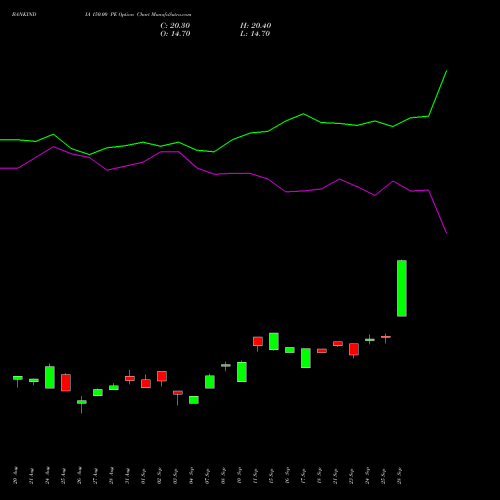
Task: Click the 25 Aug date label
Action: click(x=63, y=475)
